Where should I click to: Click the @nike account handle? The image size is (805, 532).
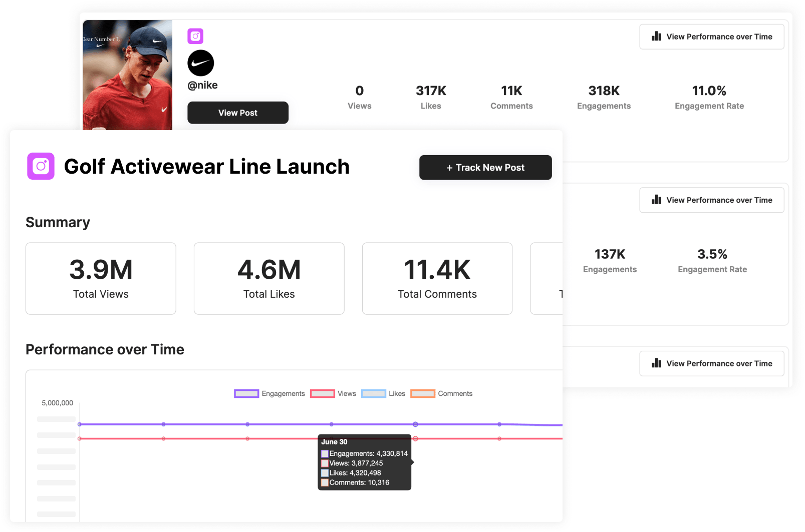coord(202,85)
